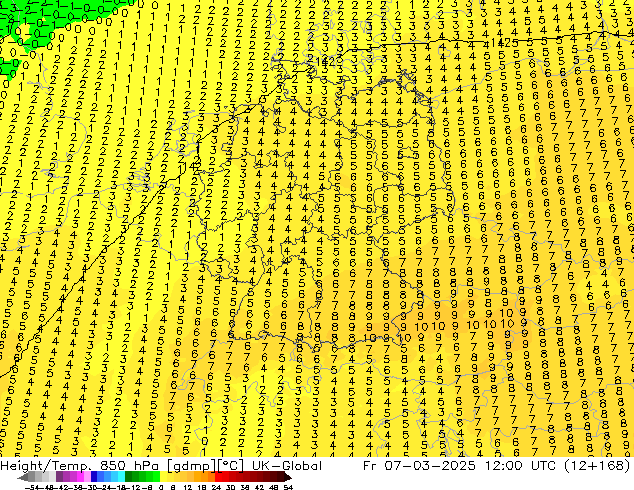The image size is (634, 490).
Task: Click the date 'Fr 07-03-2025'
Action: [419, 466]
